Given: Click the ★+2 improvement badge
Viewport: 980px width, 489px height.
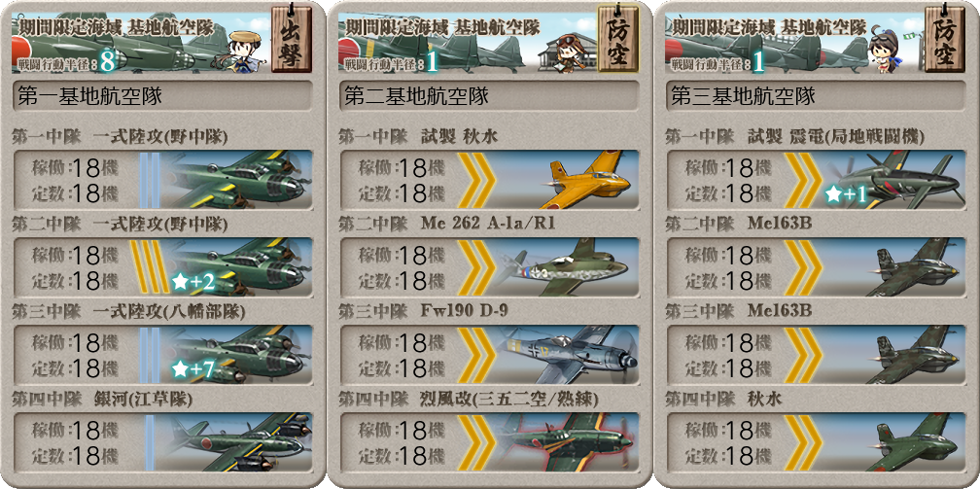Looking at the screenshot, I should click(x=193, y=282).
